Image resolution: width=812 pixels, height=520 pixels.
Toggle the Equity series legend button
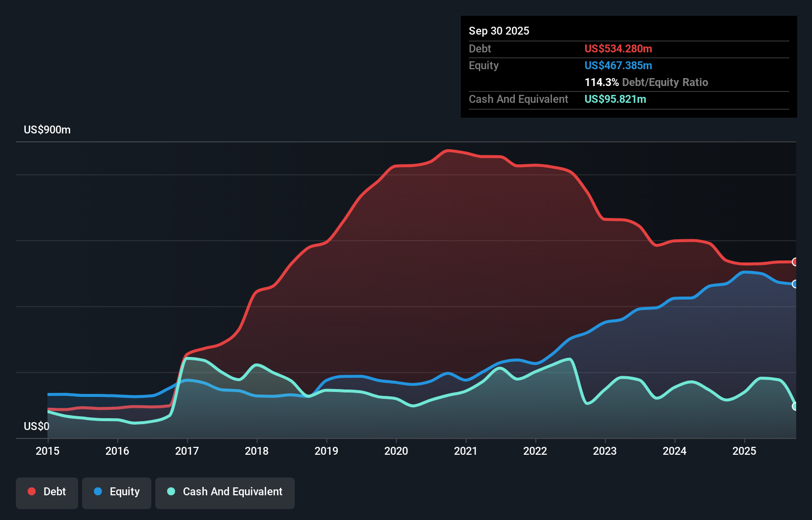pos(117,493)
